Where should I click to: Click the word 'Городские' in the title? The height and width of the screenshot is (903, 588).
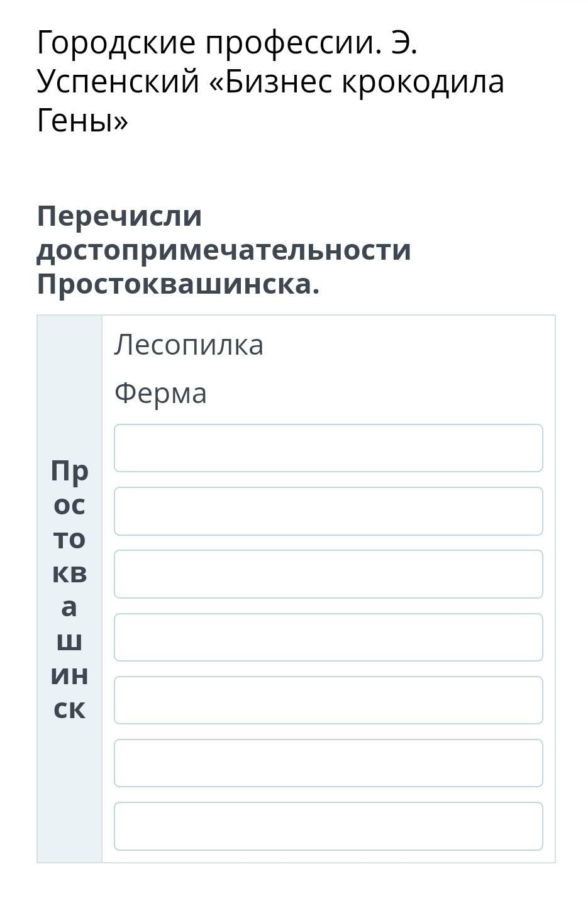(x=116, y=44)
